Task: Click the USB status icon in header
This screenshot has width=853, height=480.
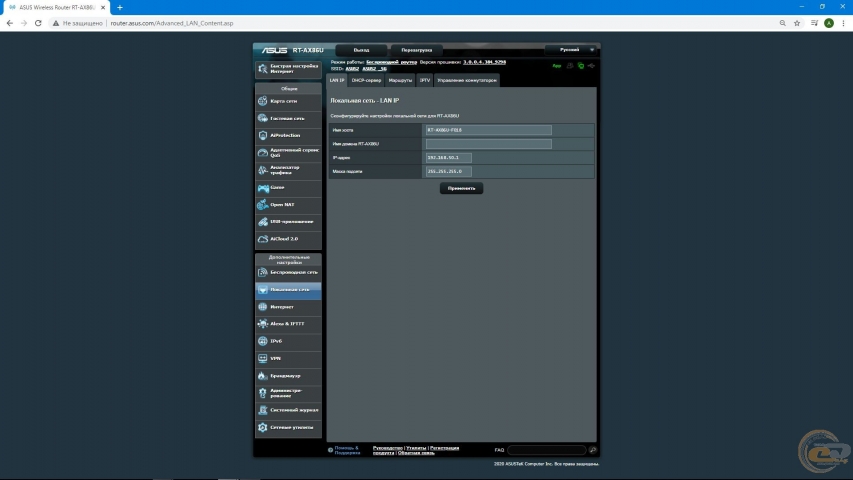Action: pyautogui.click(x=591, y=66)
